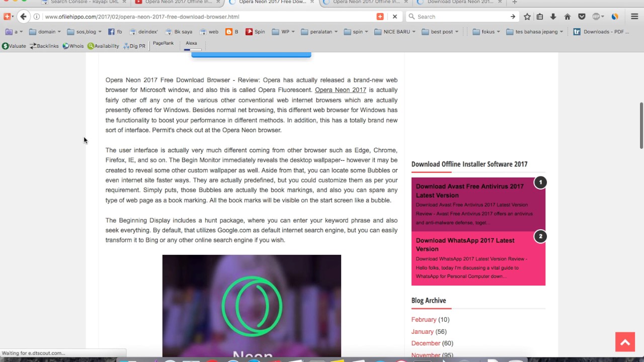Image resolution: width=644 pixels, height=362 pixels.
Task: Open the hamburger menu
Action: pyautogui.click(x=634, y=17)
